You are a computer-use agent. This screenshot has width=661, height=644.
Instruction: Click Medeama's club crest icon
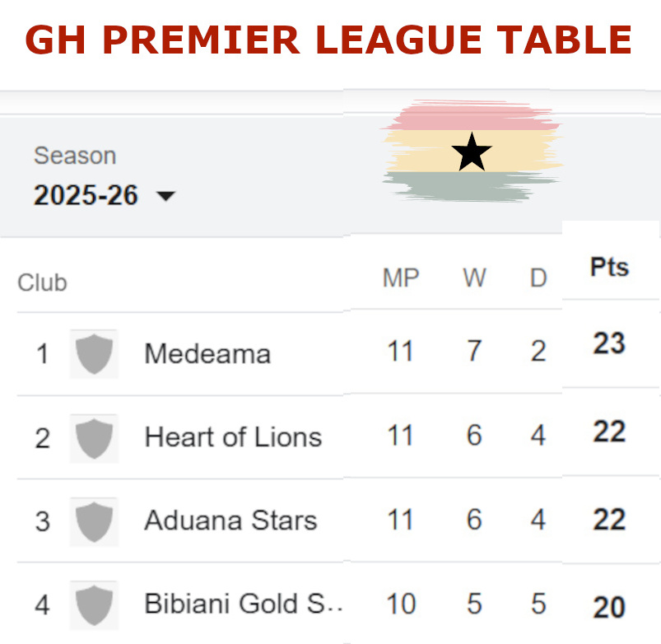94,354
